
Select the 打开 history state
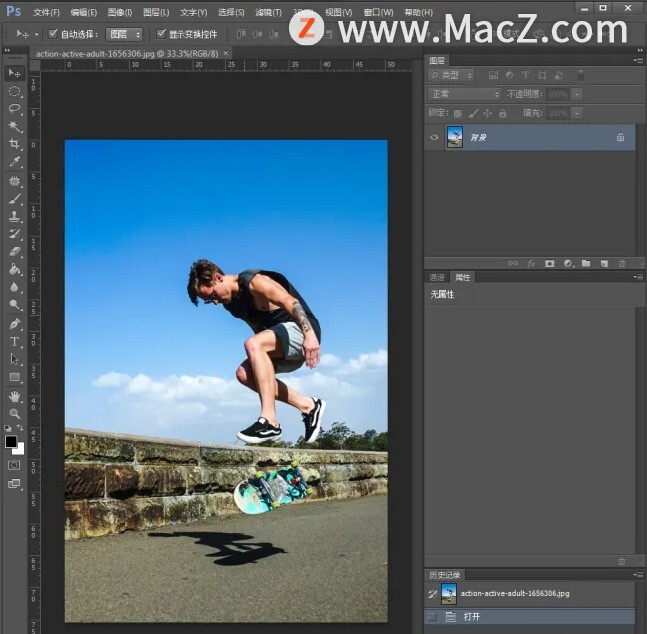(x=472, y=617)
